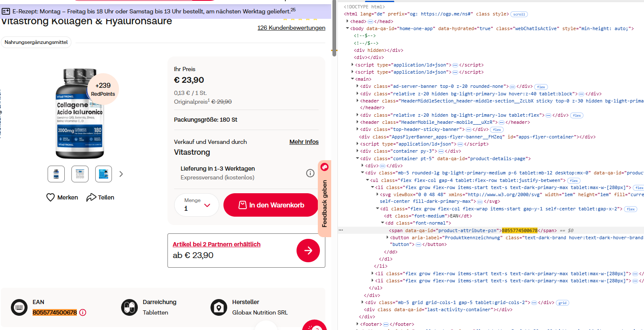
Task: Click the price € 23,90 under Ihr Preis
Action: 189,80
